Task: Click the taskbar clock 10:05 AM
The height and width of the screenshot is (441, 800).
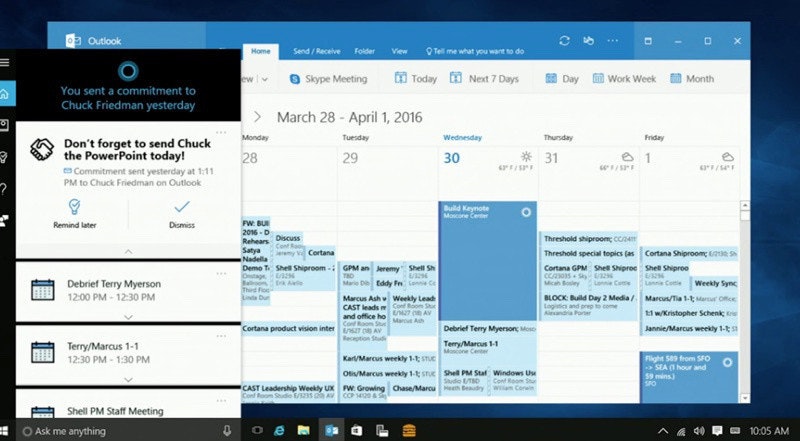Action: pos(769,431)
